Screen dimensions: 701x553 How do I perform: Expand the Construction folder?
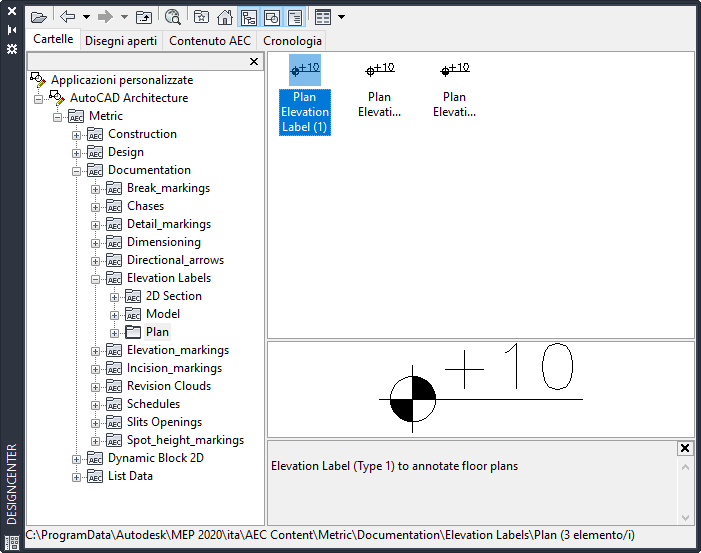(76, 135)
